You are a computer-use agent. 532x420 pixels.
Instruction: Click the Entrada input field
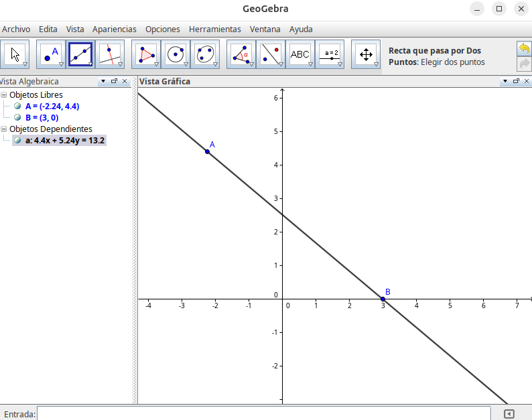(x=265, y=414)
